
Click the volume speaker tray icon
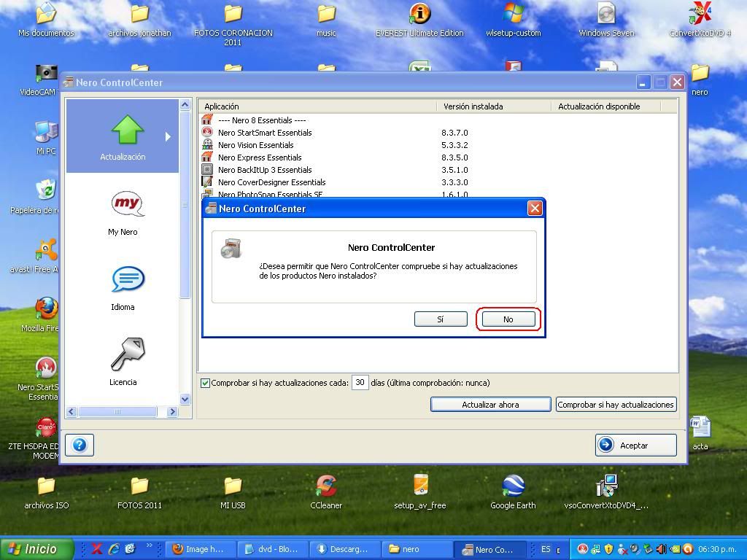point(661,549)
